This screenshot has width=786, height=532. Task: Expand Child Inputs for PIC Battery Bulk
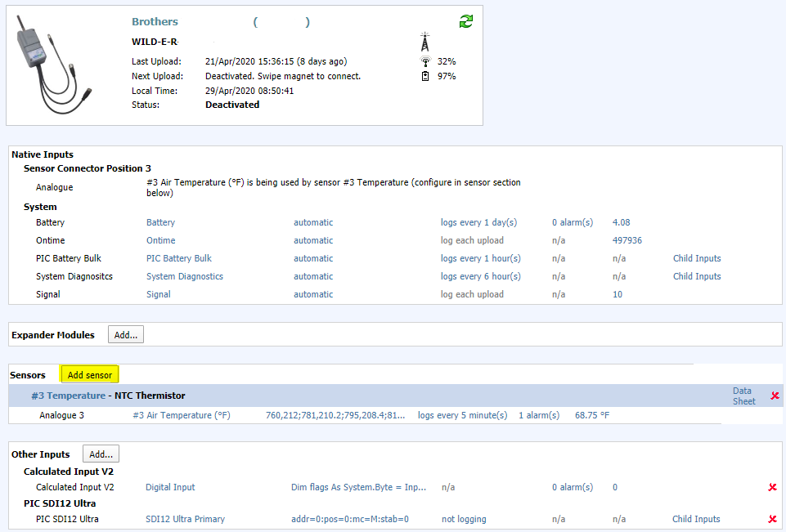pyautogui.click(x=697, y=258)
